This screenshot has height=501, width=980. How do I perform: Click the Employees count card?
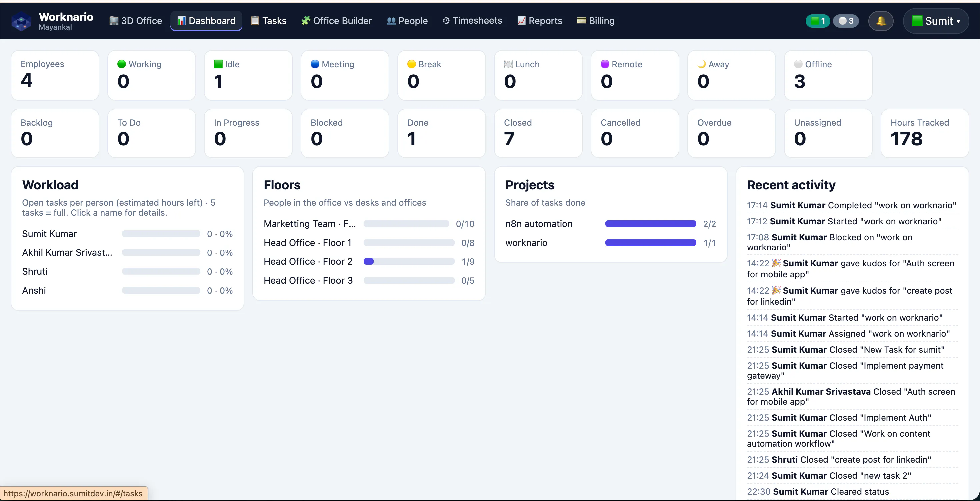point(55,75)
